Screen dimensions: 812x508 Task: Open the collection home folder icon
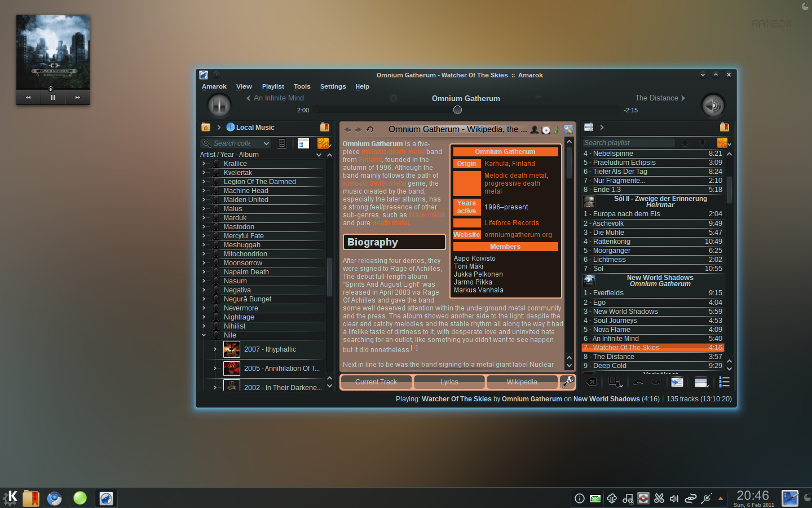[x=206, y=128]
